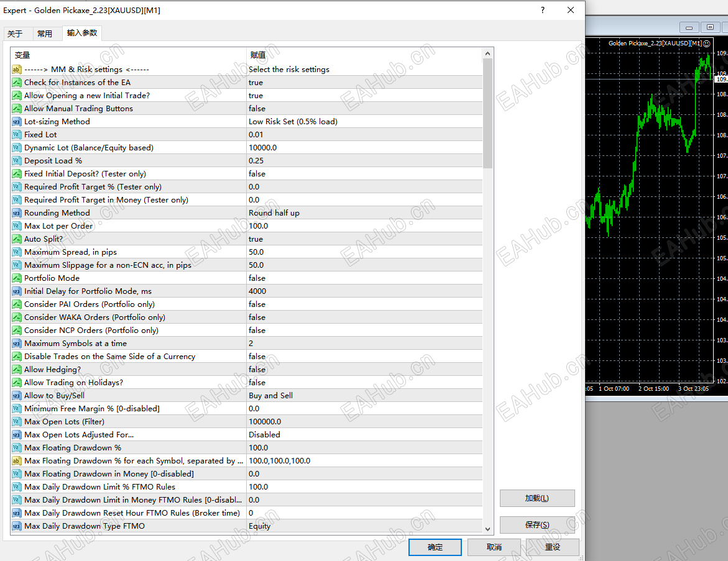
Task: Click the icon next to Auto Split?
Action: coord(17,239)
